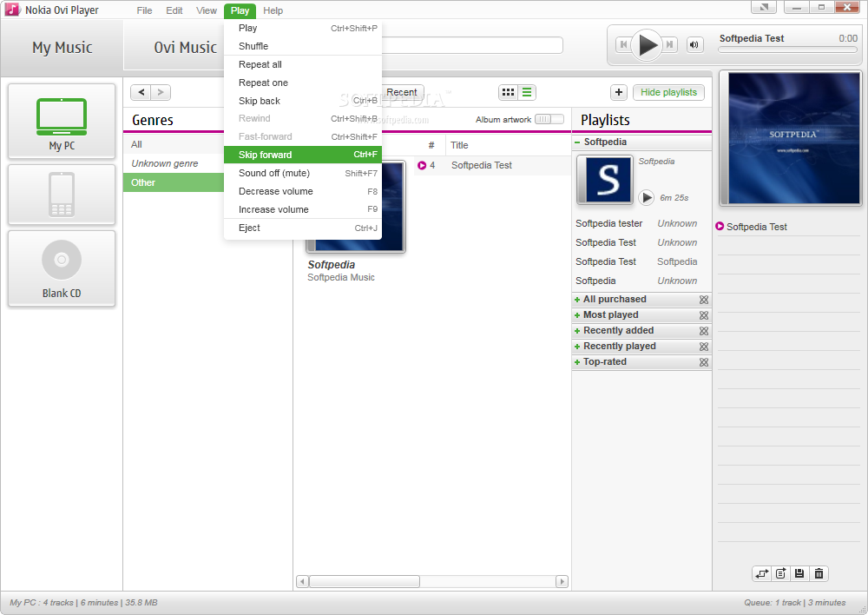The image size is (868, 615).
Task: Skip to previous track in player
Action: click(x=623, y=45)
